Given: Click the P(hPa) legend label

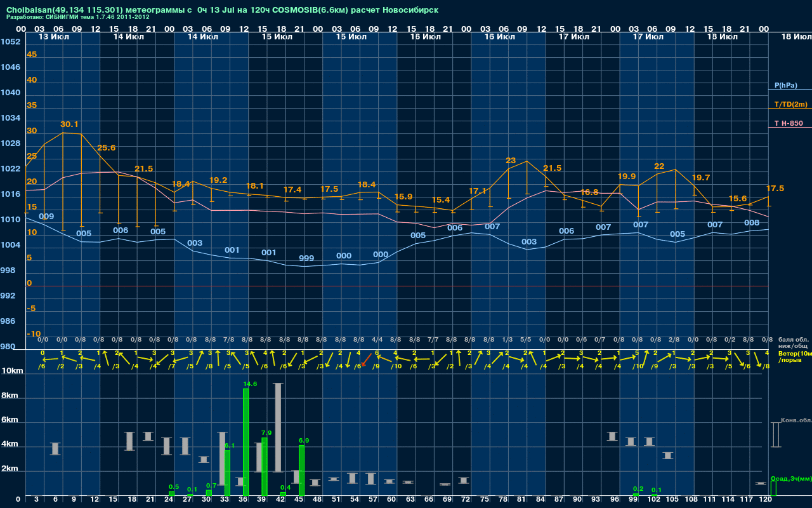Looking at the screenshot, I should pos(785,85).
